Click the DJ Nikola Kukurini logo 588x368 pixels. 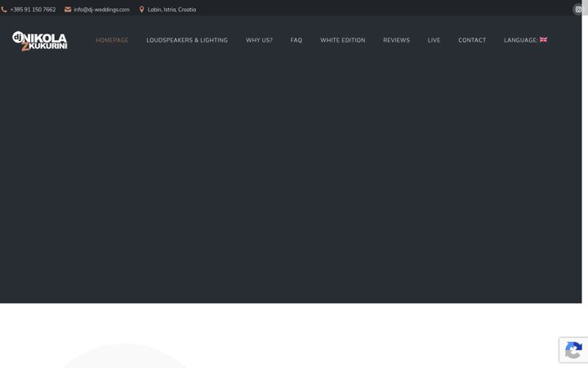click(x=40, y=41)
